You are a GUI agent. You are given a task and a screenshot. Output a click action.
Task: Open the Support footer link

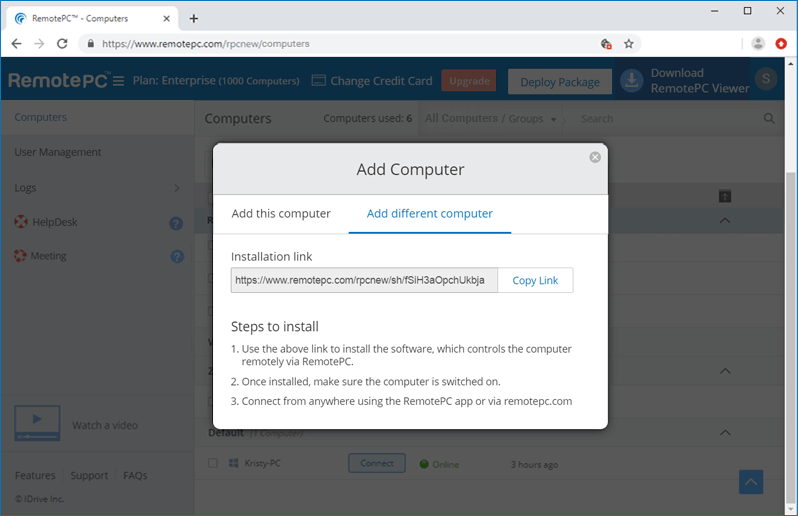[x=89, y=475]
